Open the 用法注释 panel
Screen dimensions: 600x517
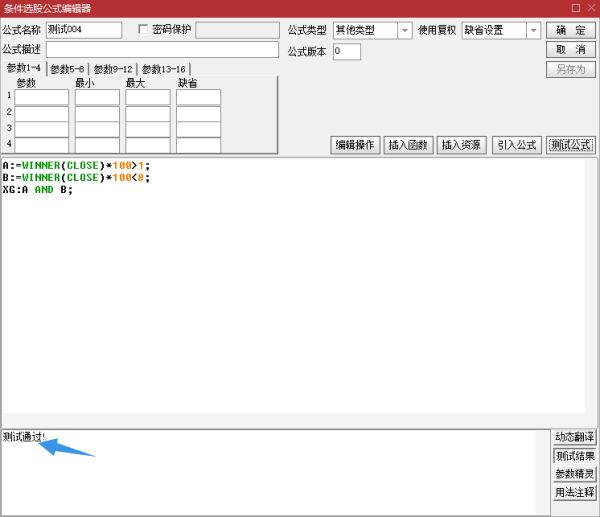point(575,493)
